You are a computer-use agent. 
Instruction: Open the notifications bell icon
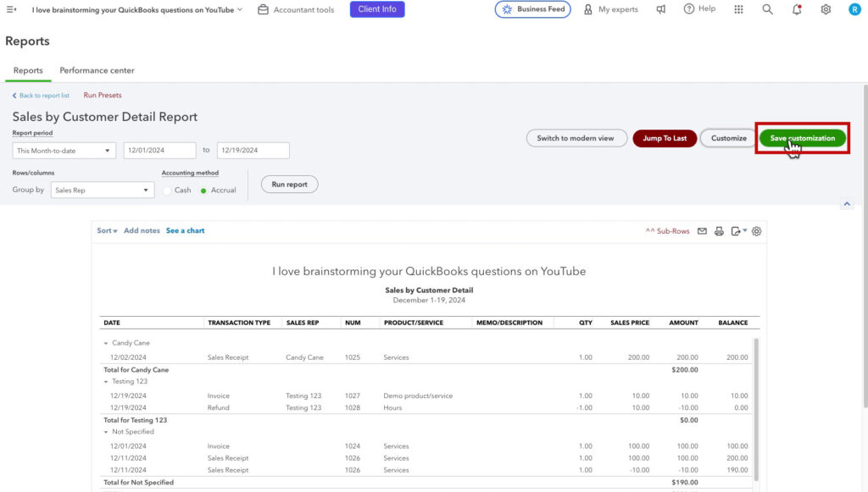click(796, 9)
